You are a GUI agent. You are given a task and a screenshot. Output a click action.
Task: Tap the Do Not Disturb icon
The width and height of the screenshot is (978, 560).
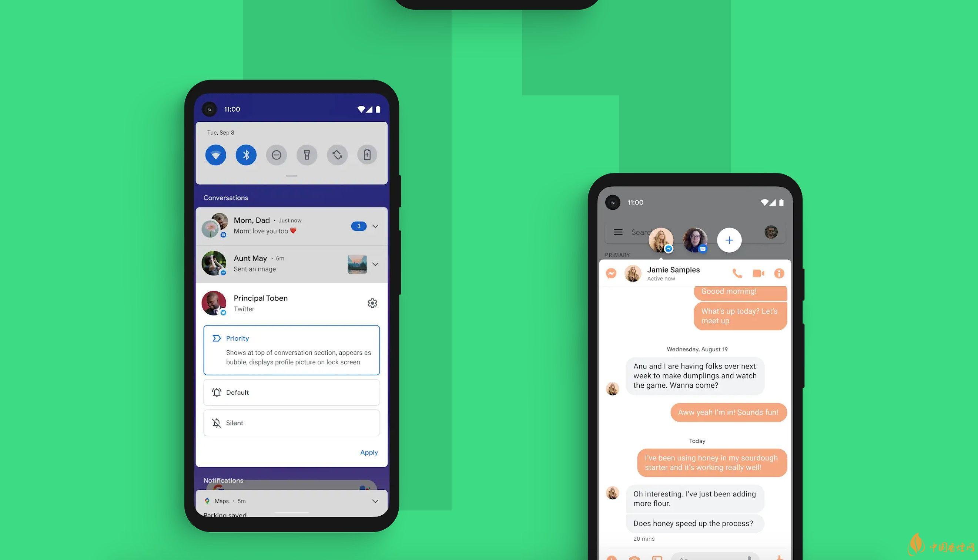[x=276, y=155]
